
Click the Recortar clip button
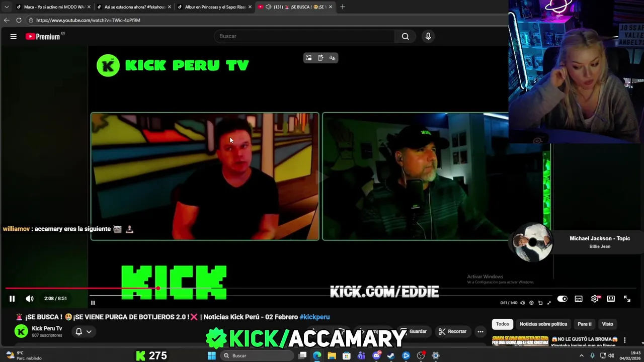452,331
